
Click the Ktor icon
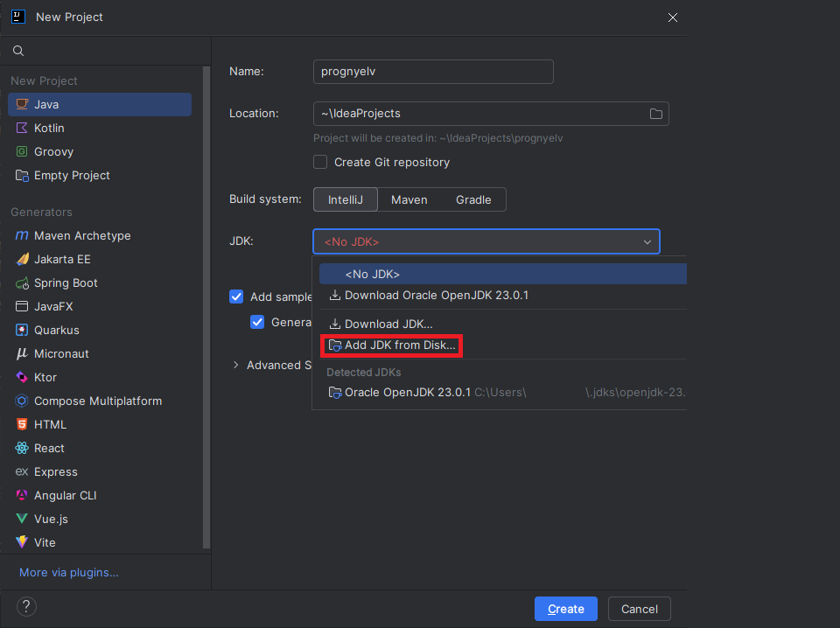[22, 377]
